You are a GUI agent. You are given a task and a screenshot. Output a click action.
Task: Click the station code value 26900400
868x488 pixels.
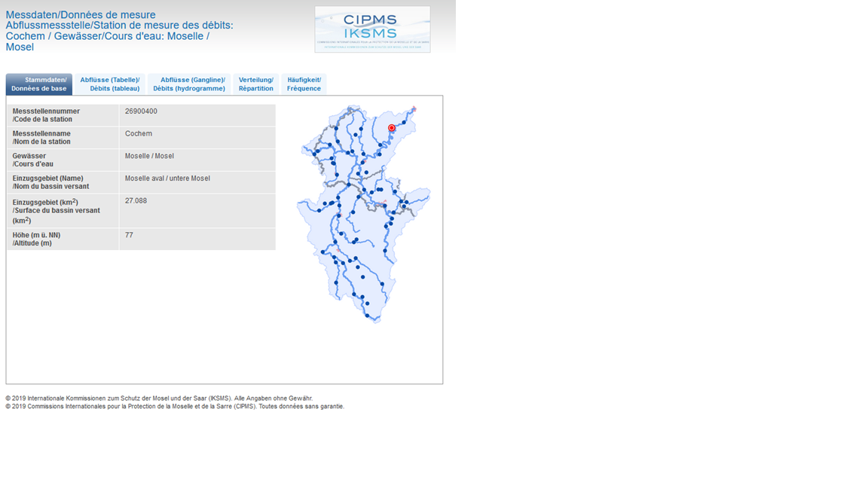coord(141,111)
